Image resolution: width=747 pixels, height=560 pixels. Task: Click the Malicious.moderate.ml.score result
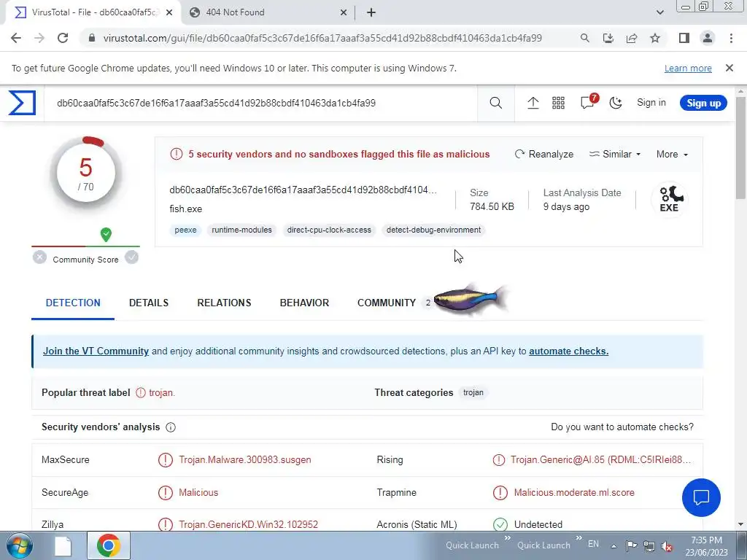[x=574, y=493]
